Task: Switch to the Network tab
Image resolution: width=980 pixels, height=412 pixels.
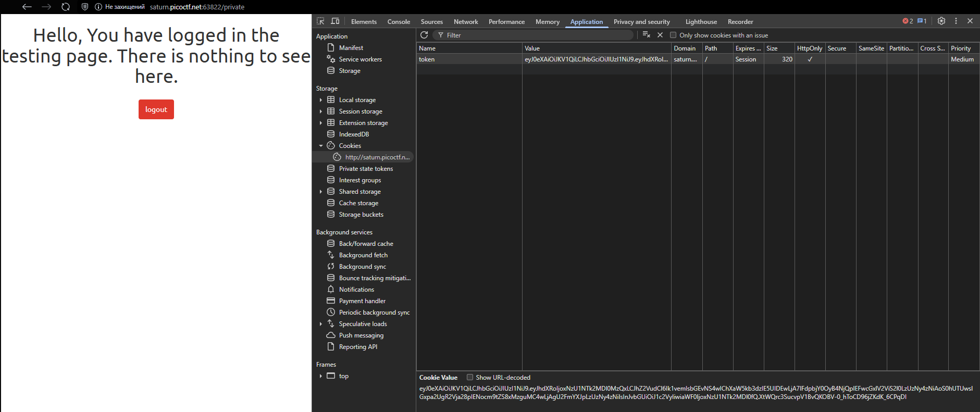Action: (x=465, y=22)
